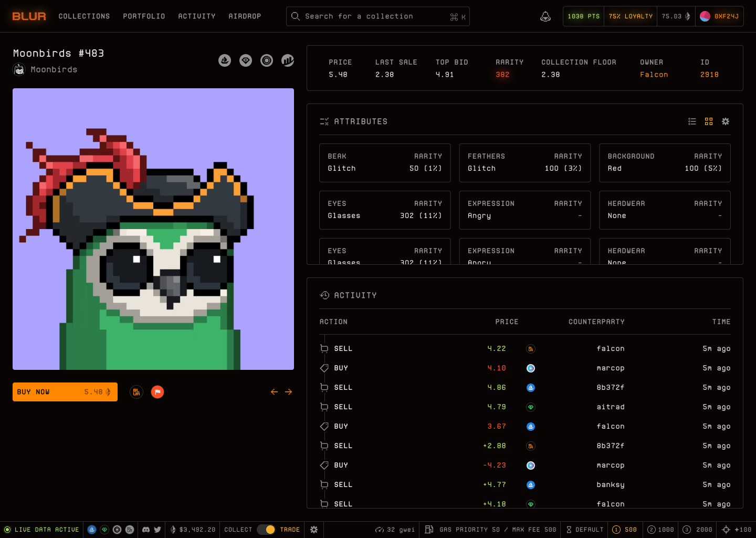Open Twitter icon in status bar
Viewport: 756px width, 538px height.
[157, 530]
